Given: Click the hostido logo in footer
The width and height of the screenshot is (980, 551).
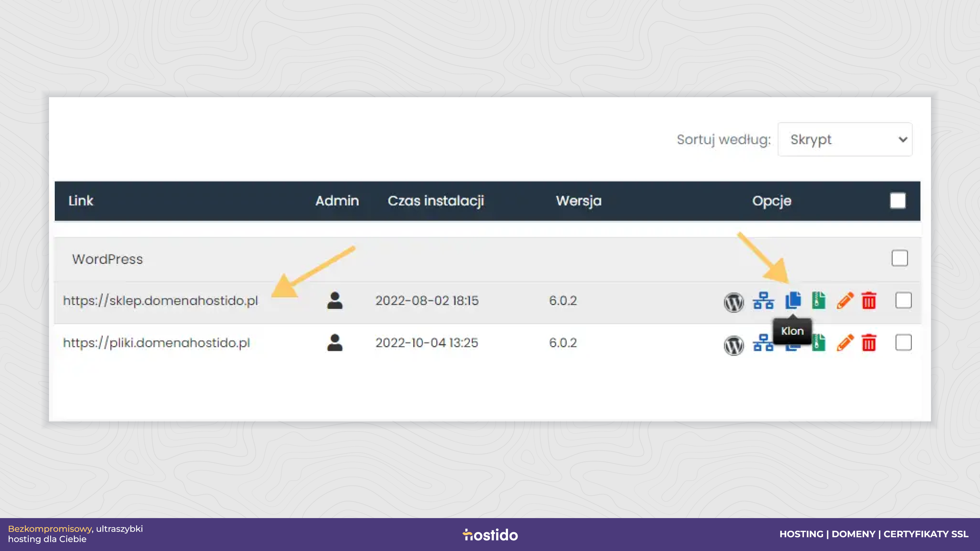Looking at the screenshot, I should [x=490, y=535].
